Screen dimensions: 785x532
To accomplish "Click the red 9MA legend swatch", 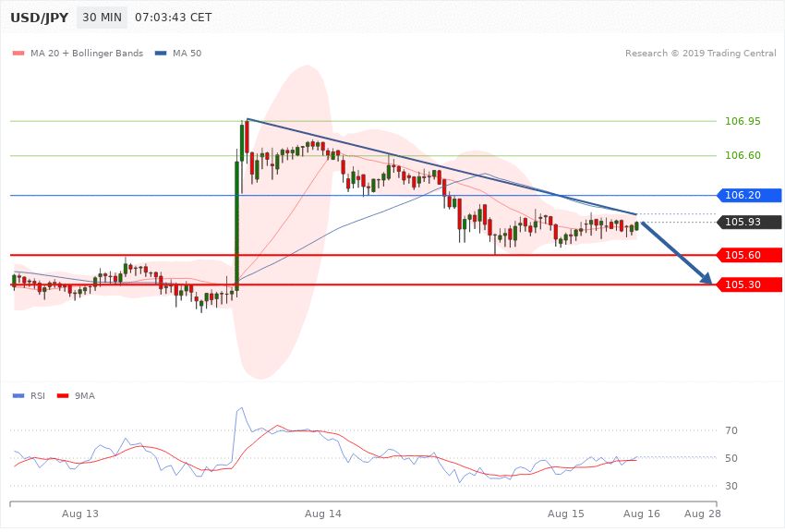I will [63, 396].
